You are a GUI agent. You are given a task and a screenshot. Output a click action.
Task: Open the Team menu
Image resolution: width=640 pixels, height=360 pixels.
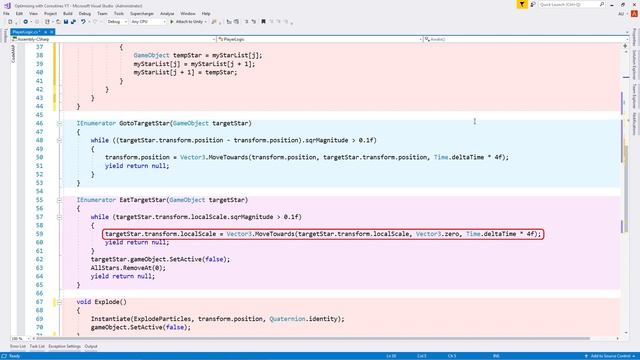coord(102,13)
